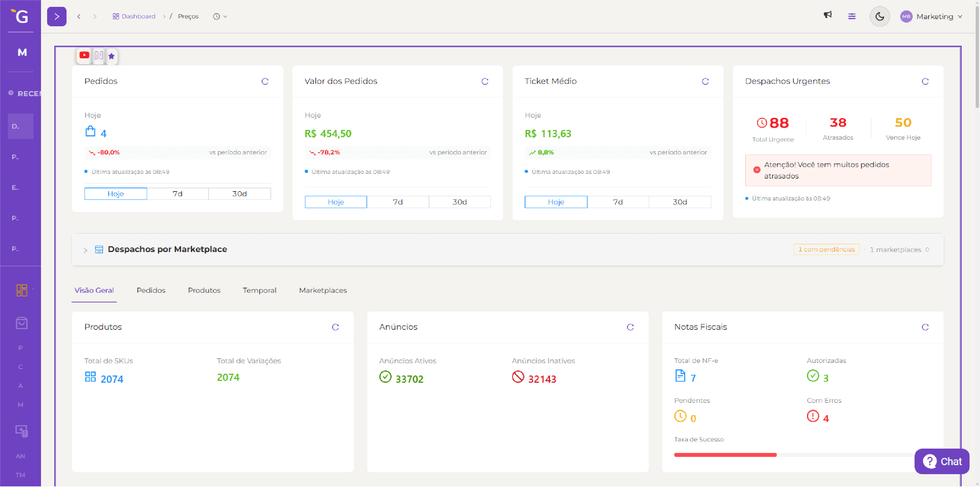The width and height of the screenshot is (980, 490).
Task: Click the grid dashboard icon in the sidebar
Action: coord(21,290)
